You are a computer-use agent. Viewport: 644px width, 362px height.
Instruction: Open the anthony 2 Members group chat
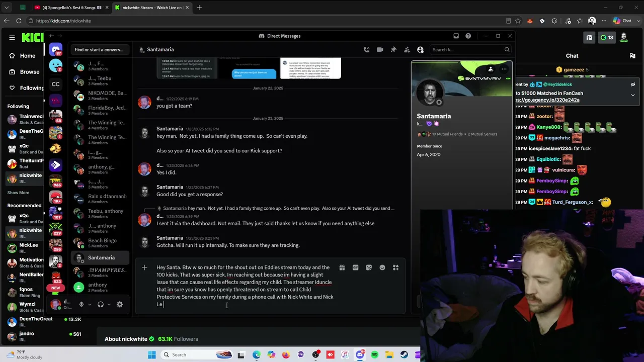[100, 287]
